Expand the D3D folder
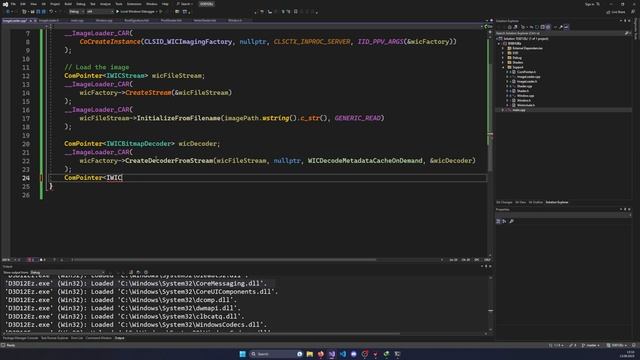 [503, 53]
